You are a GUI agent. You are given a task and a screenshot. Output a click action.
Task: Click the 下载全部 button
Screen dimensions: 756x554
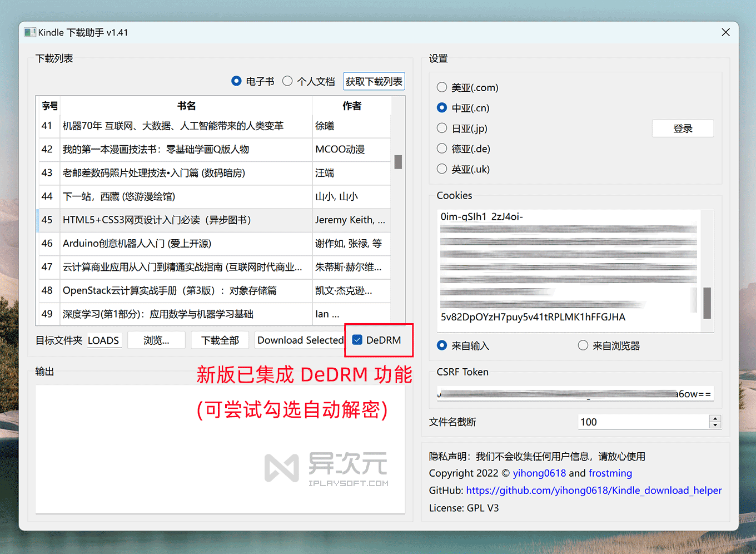tap(220, 340)
